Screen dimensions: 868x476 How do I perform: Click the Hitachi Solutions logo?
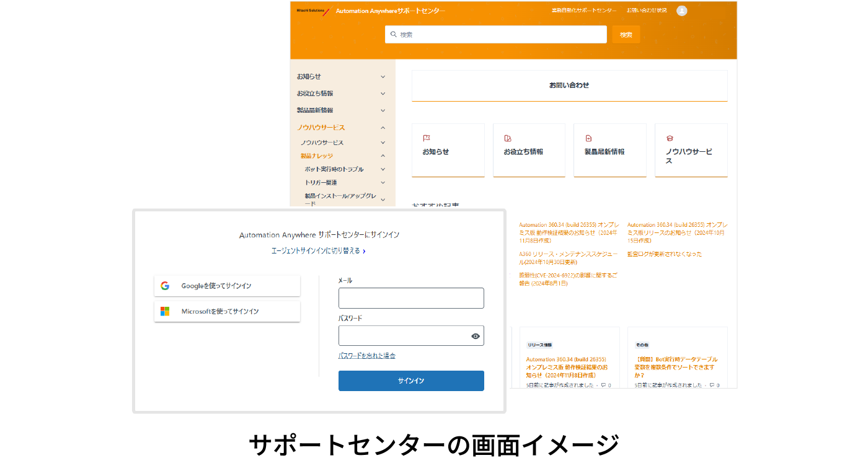(314, 11)
